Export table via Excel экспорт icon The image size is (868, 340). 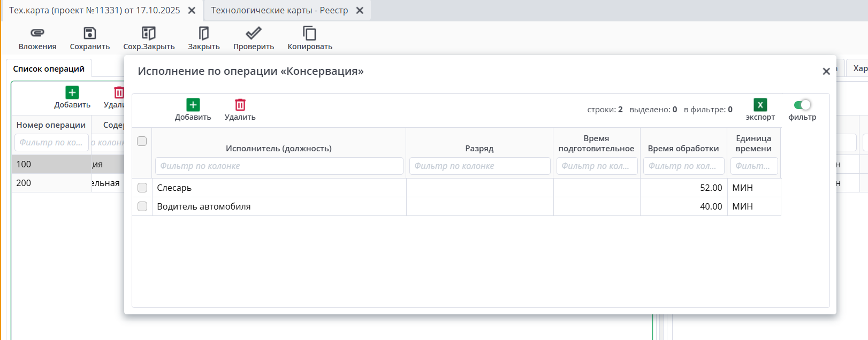click(760, 105)
